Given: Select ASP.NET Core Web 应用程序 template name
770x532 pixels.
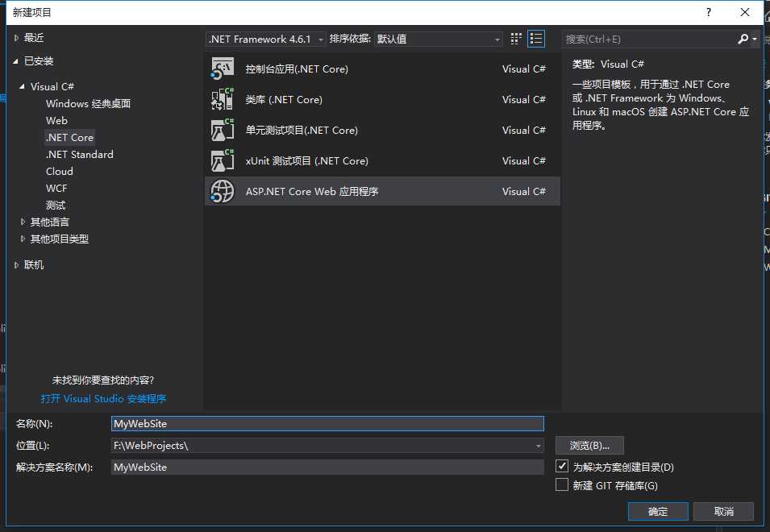Looking at the screenshot, I should point(312,191).
